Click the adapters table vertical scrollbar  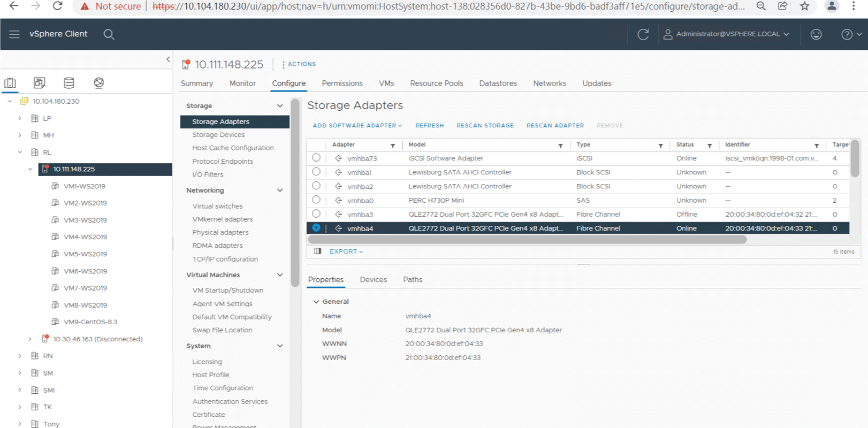pos(855,158)
